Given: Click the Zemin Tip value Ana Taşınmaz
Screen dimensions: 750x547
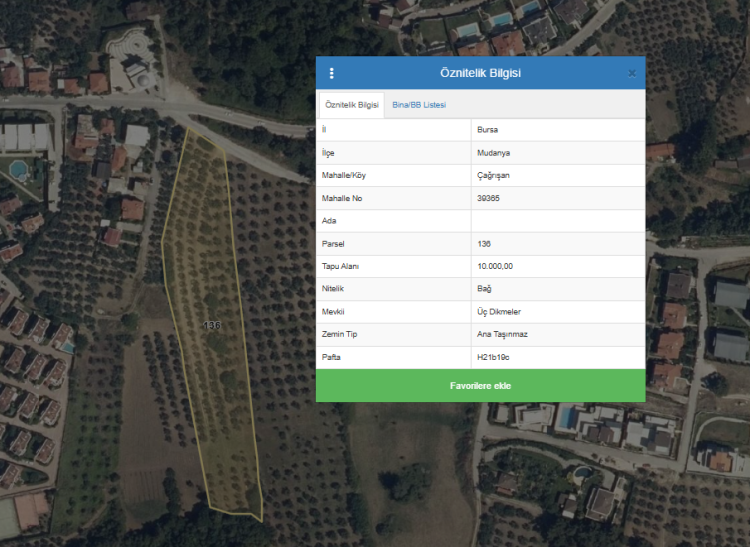Looking at the screenshot, I should point(503,334).
